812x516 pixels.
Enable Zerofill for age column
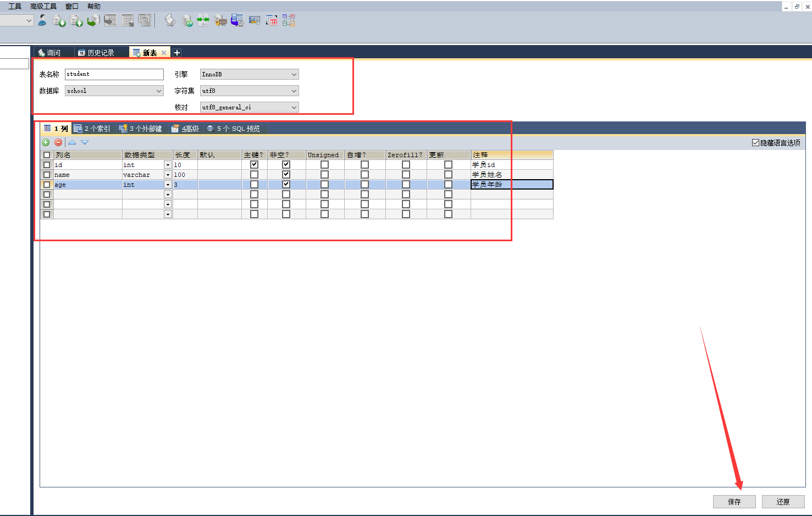click(406, 184)
